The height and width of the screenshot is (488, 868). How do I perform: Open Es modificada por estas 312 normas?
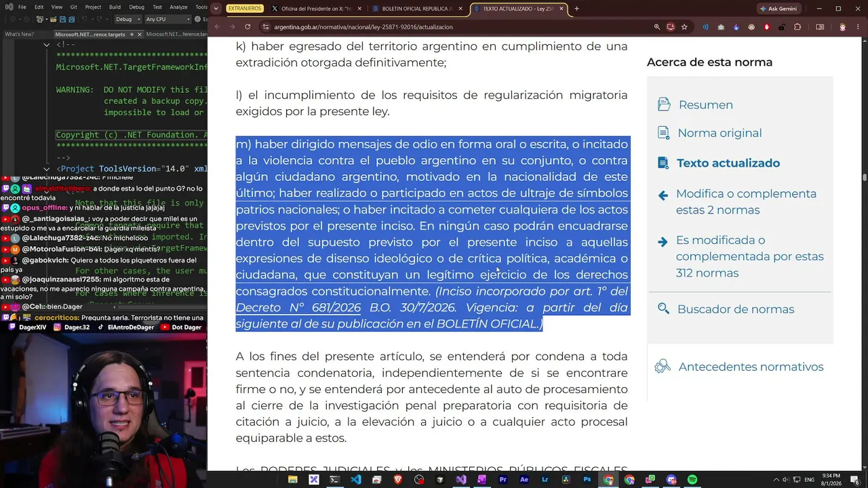coord(749,256)
